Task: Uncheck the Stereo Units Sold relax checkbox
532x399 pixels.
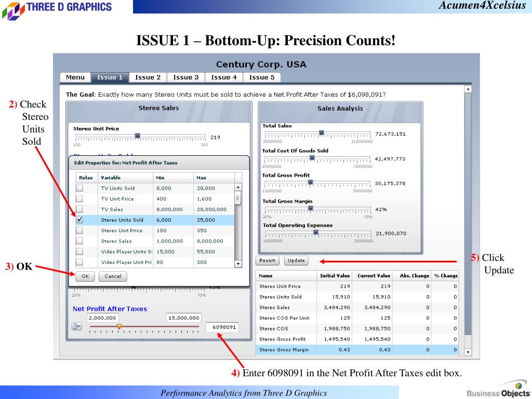Action: coord(79,220)
